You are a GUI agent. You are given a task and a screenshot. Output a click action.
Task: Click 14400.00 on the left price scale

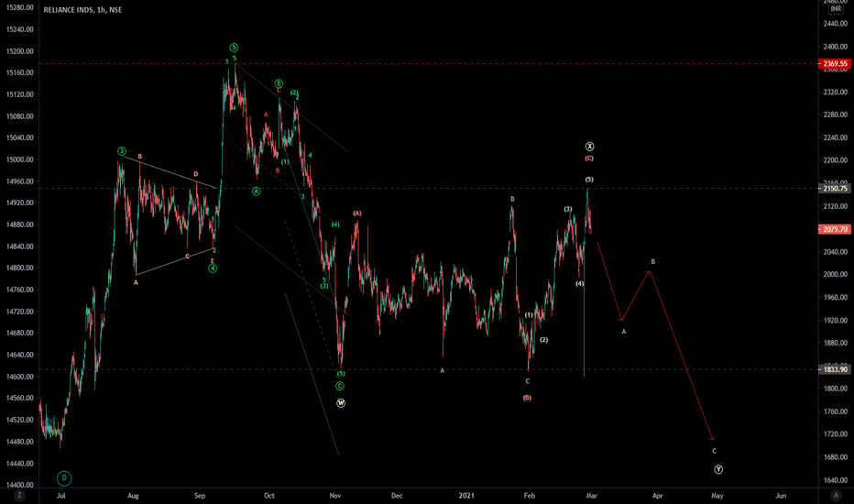(x=19, y=485)
